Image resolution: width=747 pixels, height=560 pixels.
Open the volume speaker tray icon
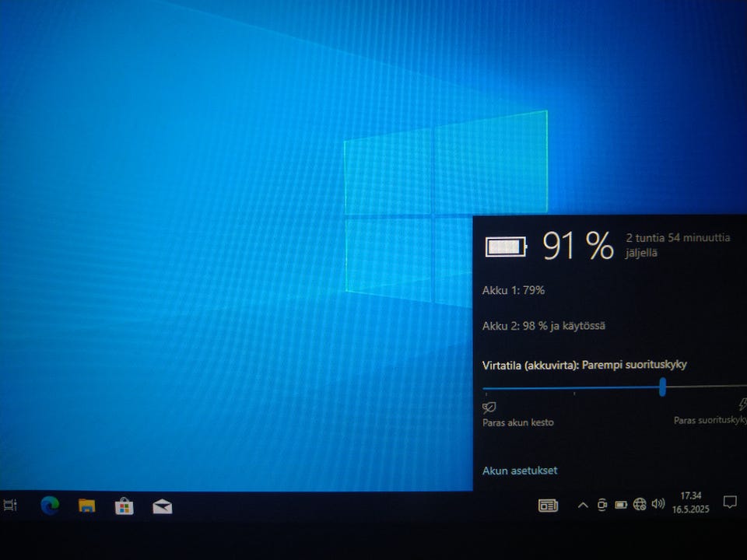click(x=658, y=504)
